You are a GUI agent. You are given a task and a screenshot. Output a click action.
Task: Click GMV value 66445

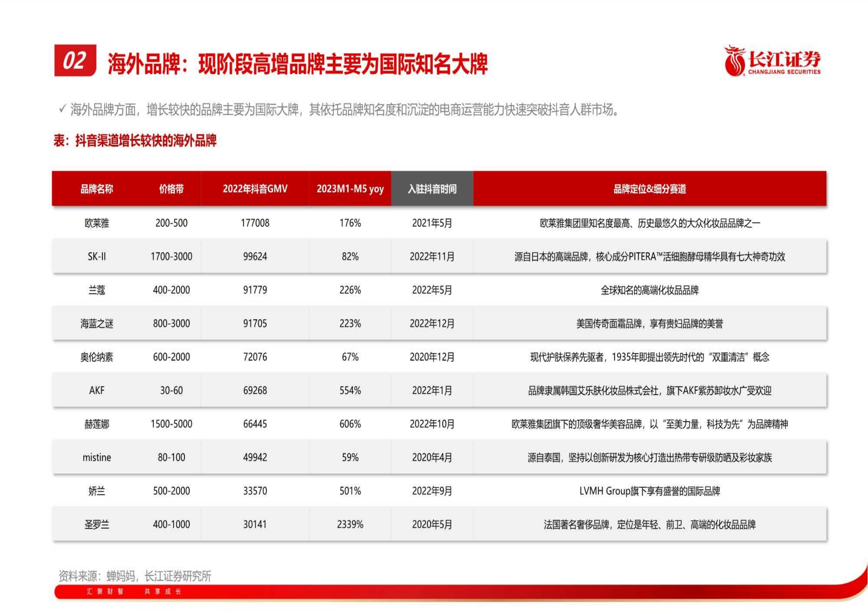pos(255,424)
